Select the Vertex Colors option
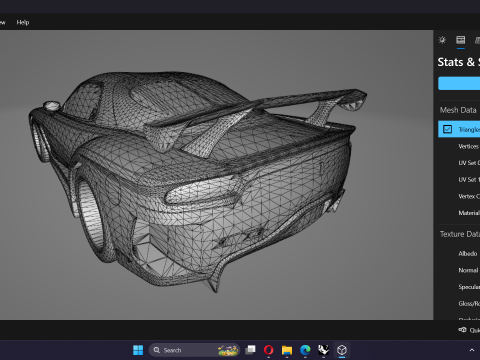 [469, 196]
